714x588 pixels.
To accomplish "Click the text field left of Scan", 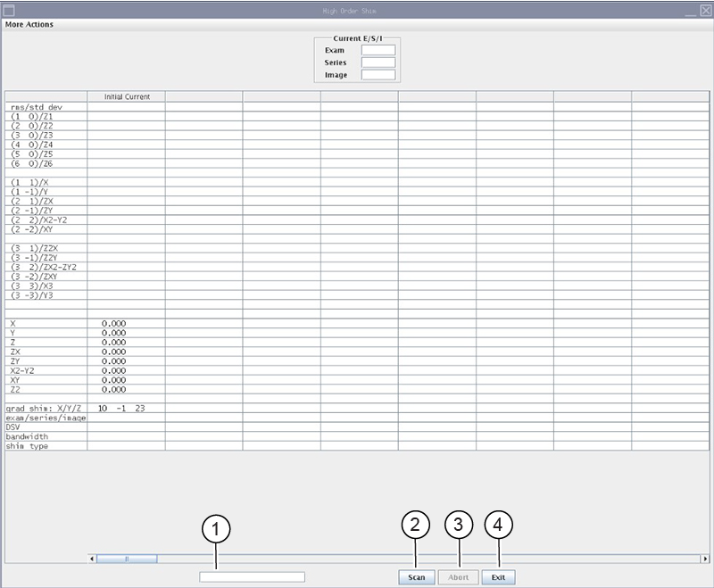I will click(x=252, y=577).
